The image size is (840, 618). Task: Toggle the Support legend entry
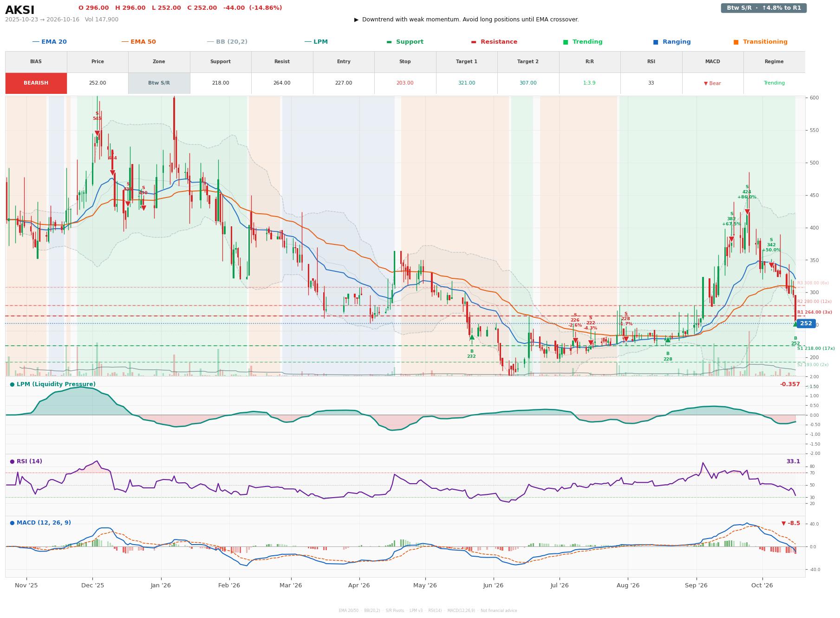click(405, 42)
